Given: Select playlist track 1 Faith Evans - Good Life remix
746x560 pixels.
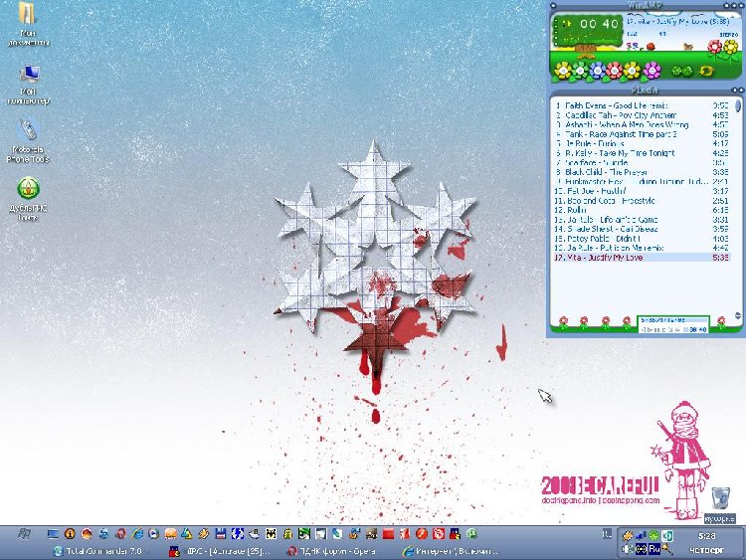Looking at the screenshot, I should [x=642, y=105].
